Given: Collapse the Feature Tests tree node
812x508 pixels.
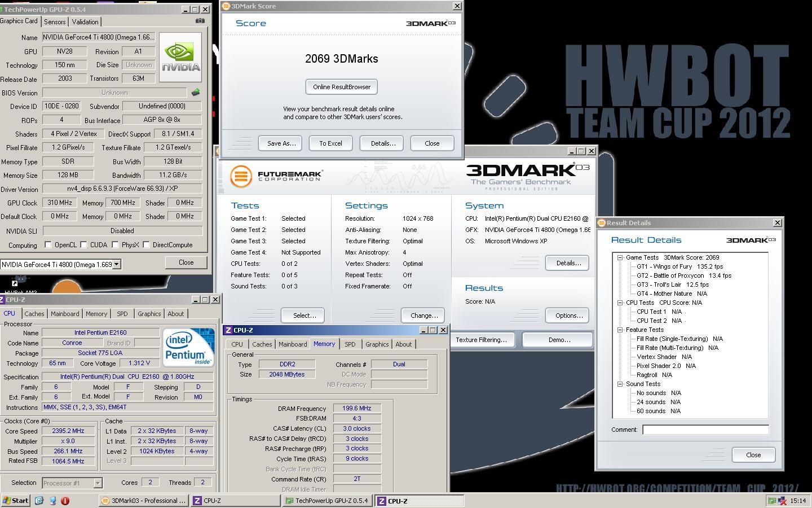Looking at the screenshot, I should (620, 330).
